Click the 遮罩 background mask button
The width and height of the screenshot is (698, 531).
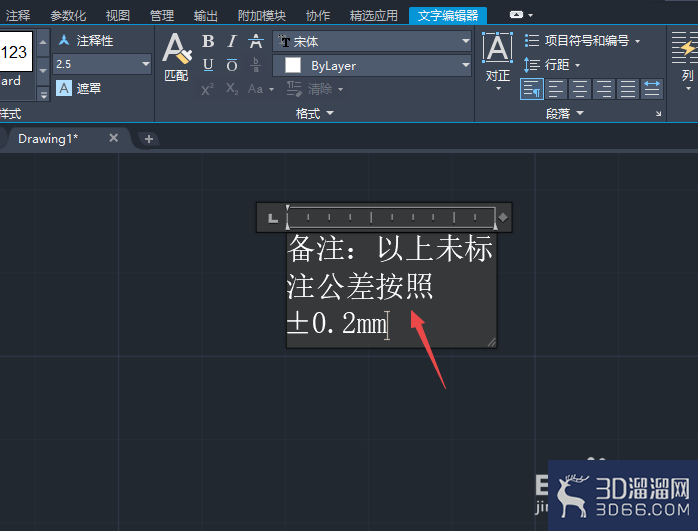point(79,88)
